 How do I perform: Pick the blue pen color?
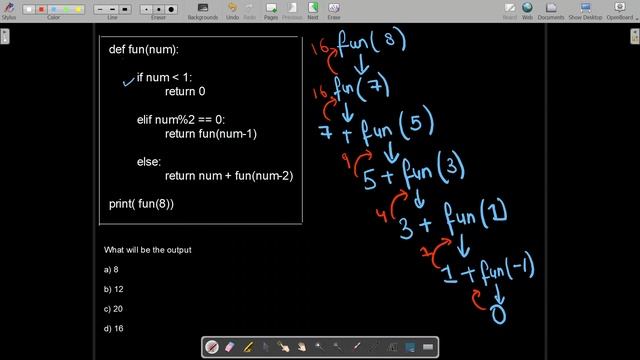point(53,9)
